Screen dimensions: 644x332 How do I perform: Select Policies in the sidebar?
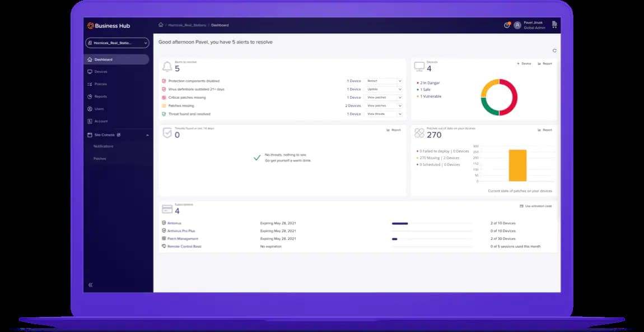(100, 84)
